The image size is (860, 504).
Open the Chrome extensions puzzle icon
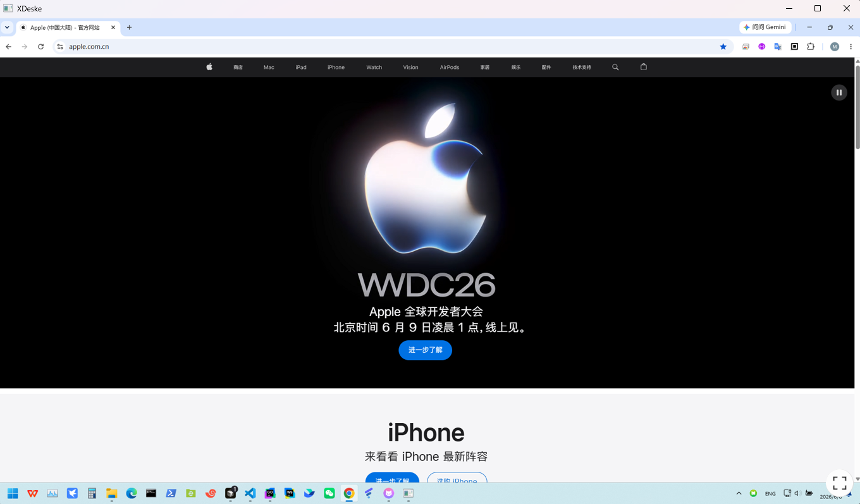(x=811, y=47)
